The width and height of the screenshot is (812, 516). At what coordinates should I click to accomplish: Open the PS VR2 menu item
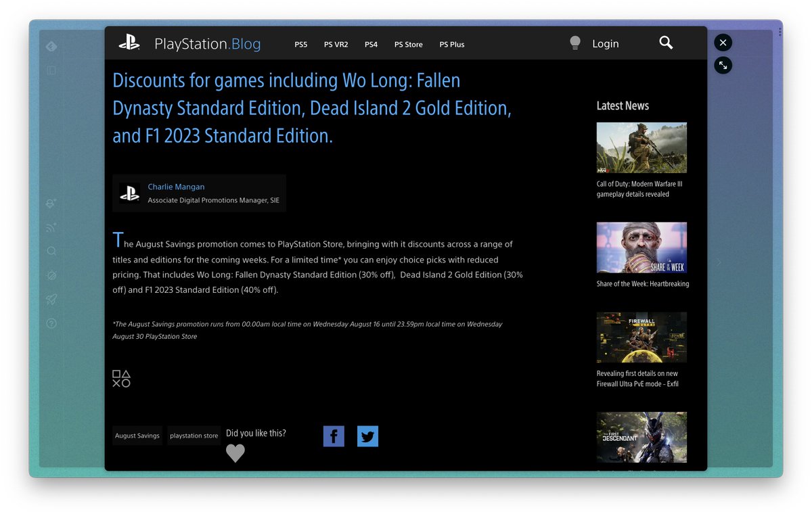coord(336,45)
